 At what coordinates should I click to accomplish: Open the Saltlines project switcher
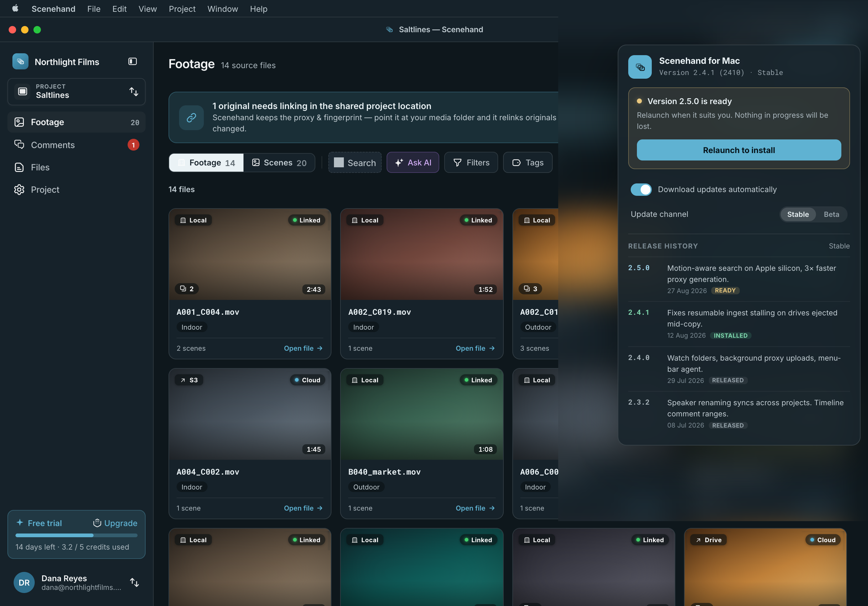coord(77,91)
